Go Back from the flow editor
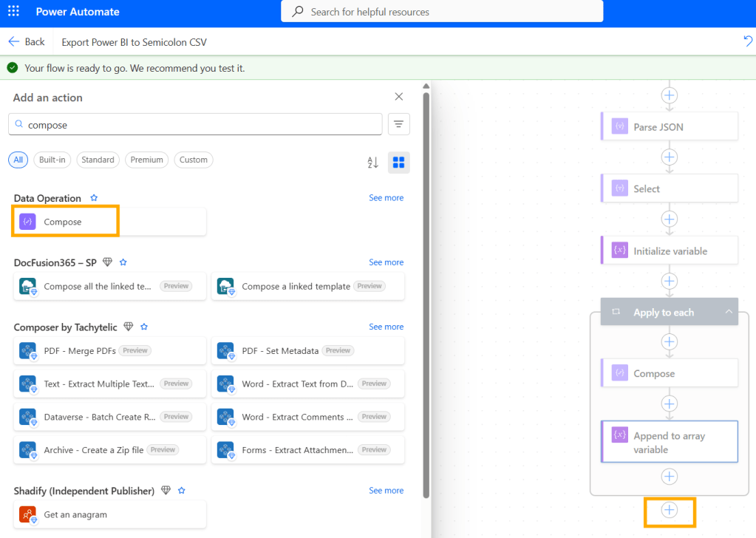756x538 pixels. 27,41
